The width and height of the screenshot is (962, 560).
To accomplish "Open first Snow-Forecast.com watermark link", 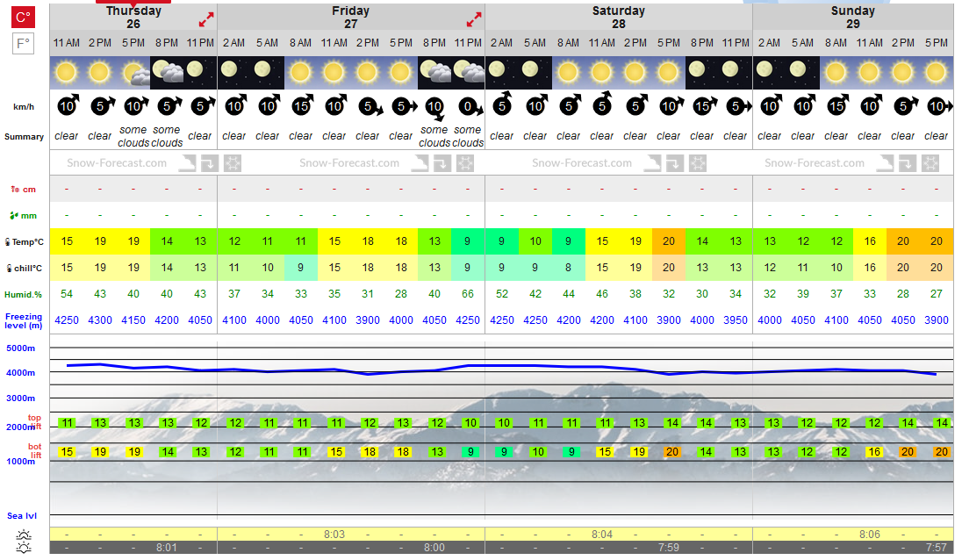I will pyautogui.click(x=117, y=163).
